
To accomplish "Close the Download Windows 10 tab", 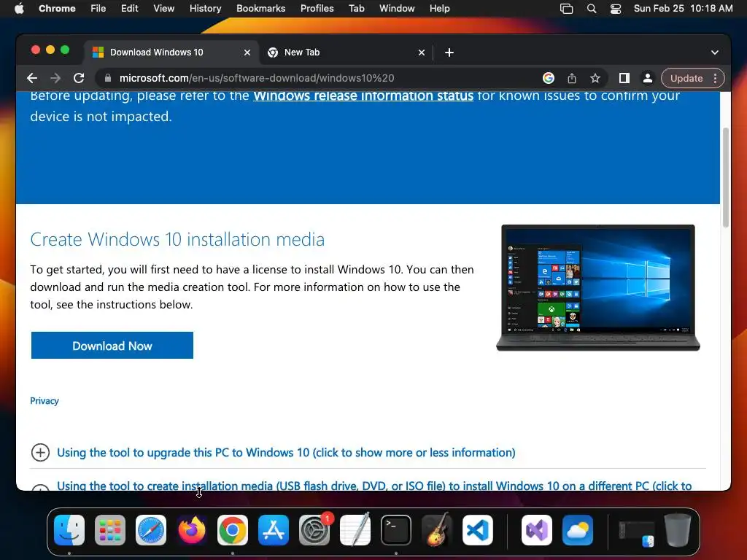I will tap(247, 52).
